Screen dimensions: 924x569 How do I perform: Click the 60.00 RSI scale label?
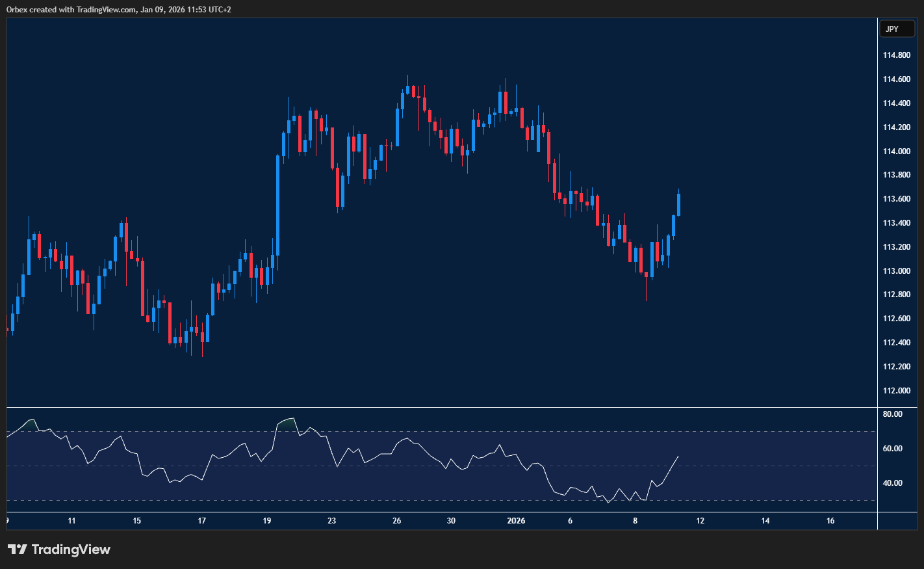(x=892, y=449)
